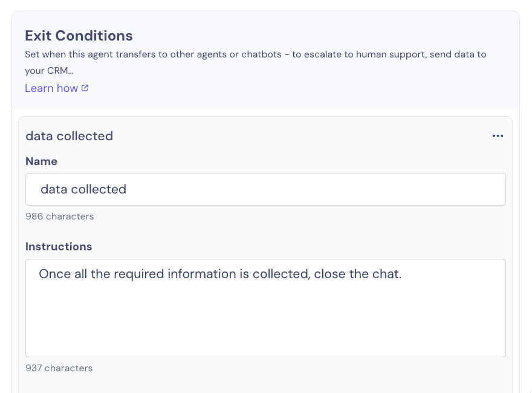The width and height of the screenshot is (532, 393).
Task: Place cursor in 'data collected' name text
Action: click(83, 189)
